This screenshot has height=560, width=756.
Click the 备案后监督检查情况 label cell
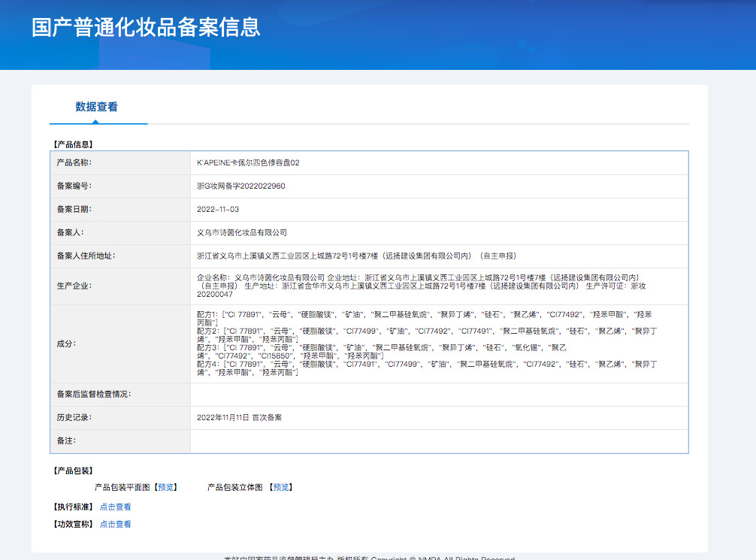[x=120, y=395]
